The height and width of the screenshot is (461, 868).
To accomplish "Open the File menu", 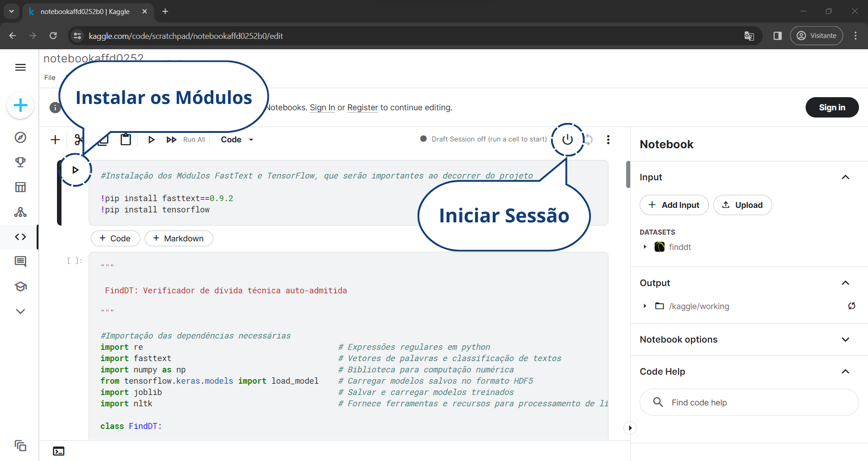I will [50, 78].
